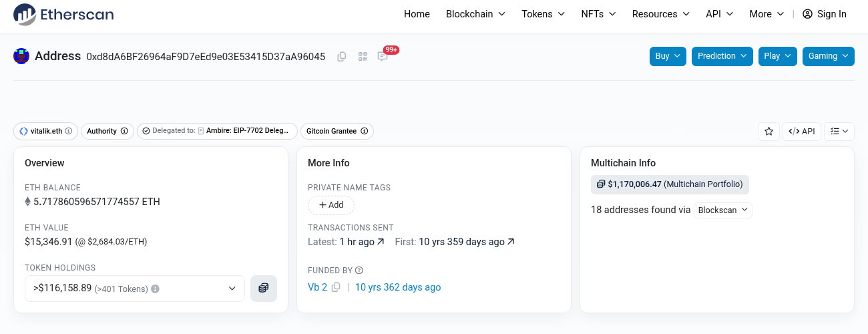Viewport: 868px width, 334px height.
Task: Click Sign In
Action: coord(825,14)
